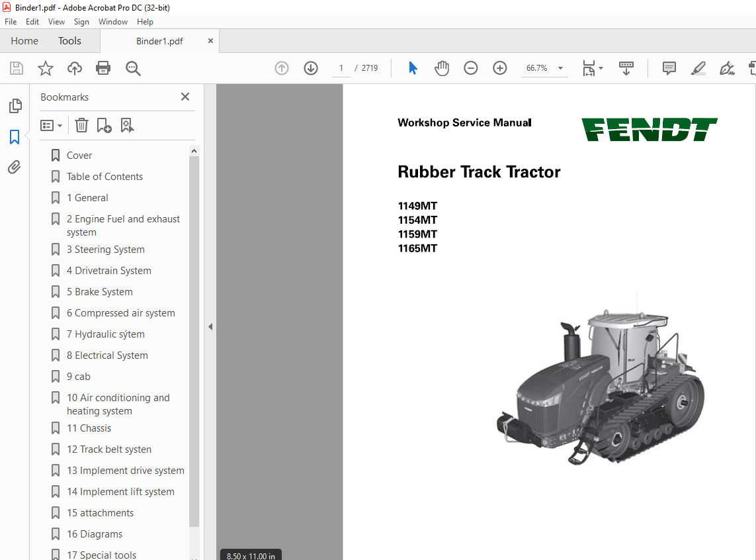Viewport: 756px width, 560px height.
Task: Jump to the 11 Chassis bookmark
Action: (x=89, y=428)
